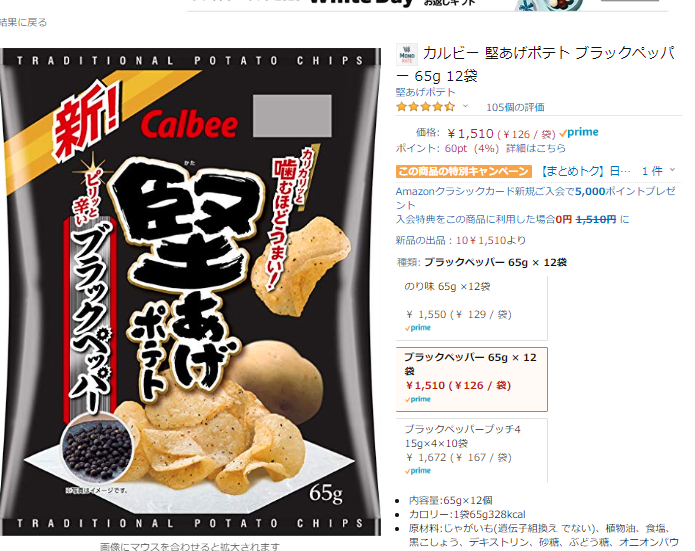Open the 堅あげポテト brand link
Image resolution: width=695 pixels, height=551 pixels.
coord(426,92)
